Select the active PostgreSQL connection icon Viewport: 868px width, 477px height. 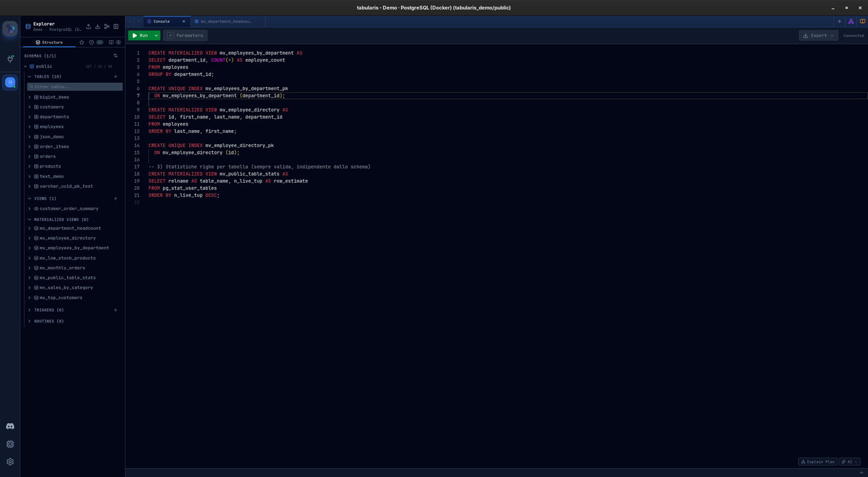(10, 82)
